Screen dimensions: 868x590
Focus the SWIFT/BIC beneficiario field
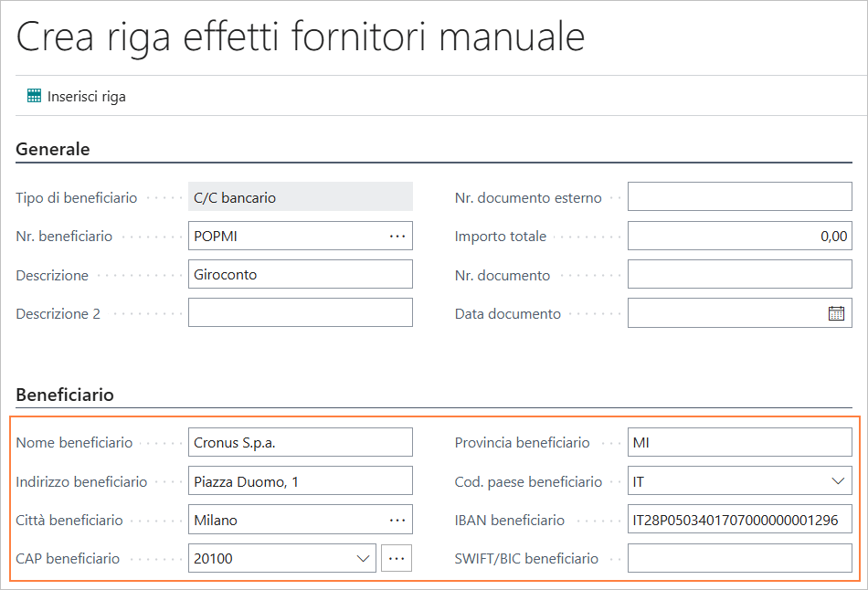click(x=739, y=558)
